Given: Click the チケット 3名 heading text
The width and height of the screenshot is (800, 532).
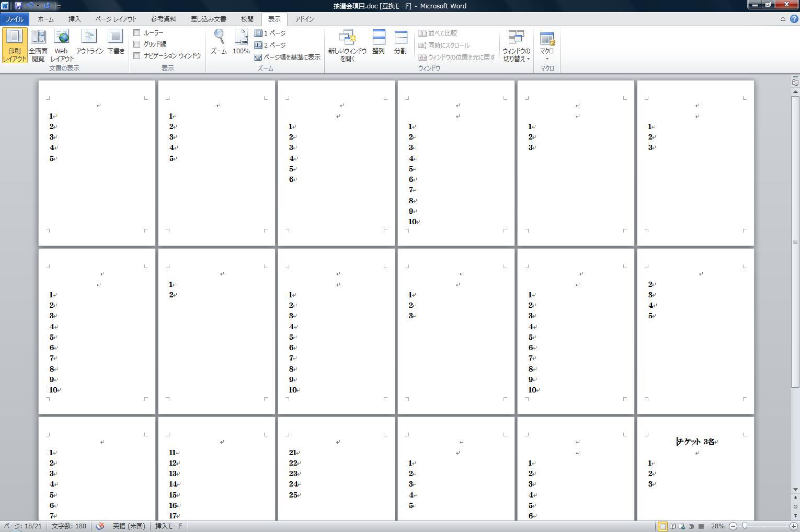Looking at the screenshot, I should click(695, 442).
